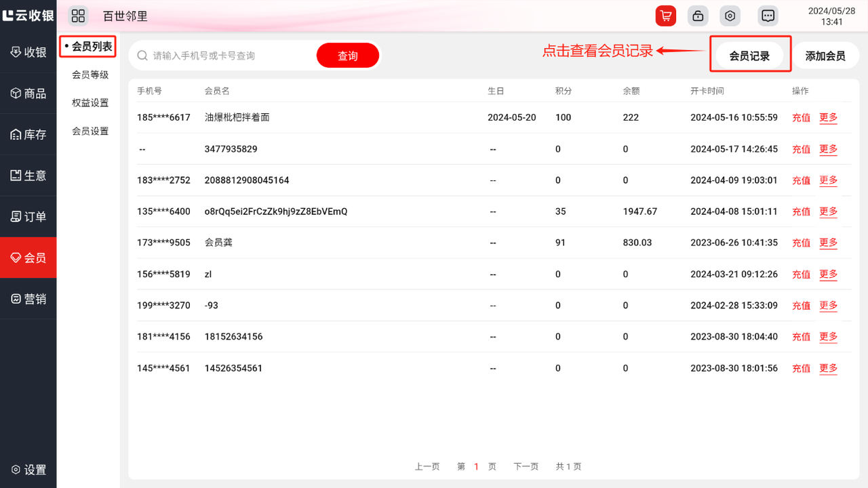The width and height of the screenshot is (868, 488).
Task: Select 权益设置 submenu item
Action: click(90, 103)
